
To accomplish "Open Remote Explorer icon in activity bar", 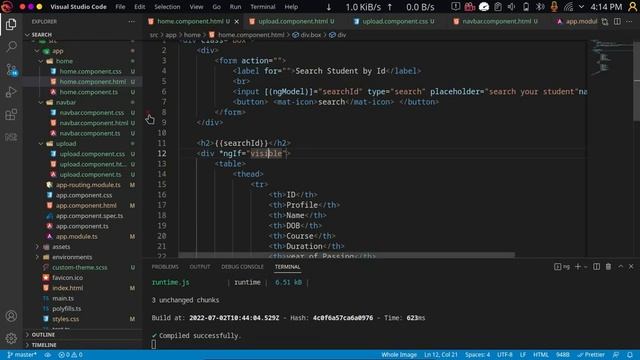I will tap(11, 137).
